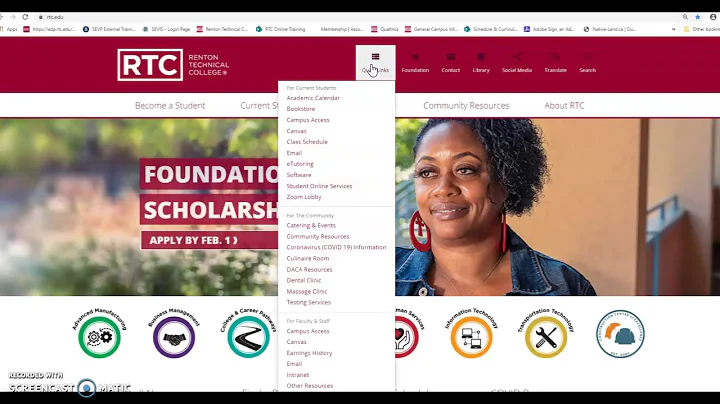720x404 pixels.
Task: Select the Business Management handshake badge
Action: [174, 333]
